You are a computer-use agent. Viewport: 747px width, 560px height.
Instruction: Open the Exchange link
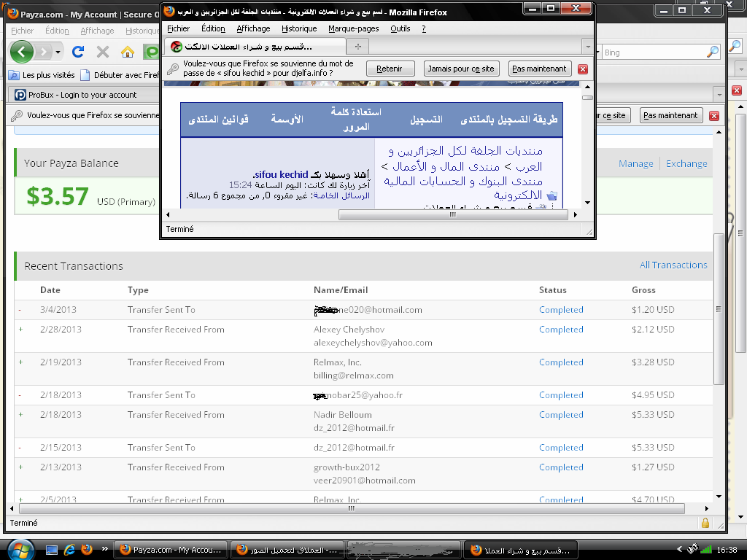pos(686,163)
